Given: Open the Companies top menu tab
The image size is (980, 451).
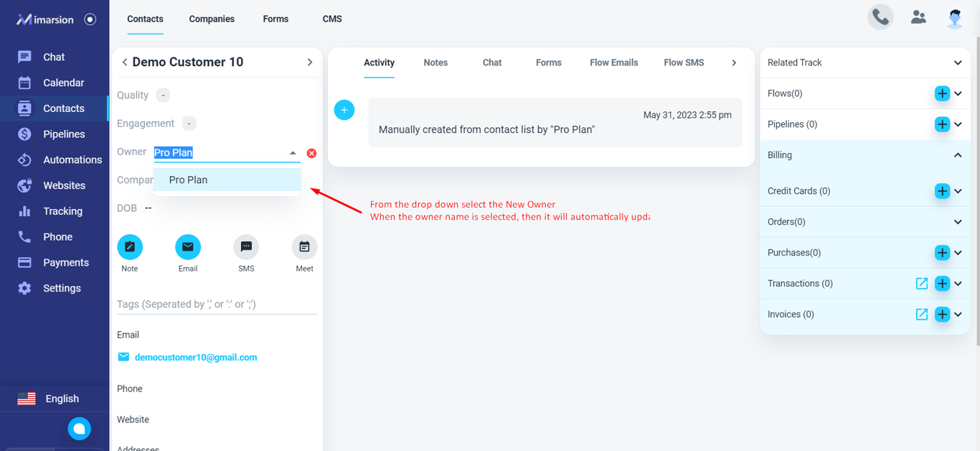Looking at the screenshot, I should pos(212,19).
